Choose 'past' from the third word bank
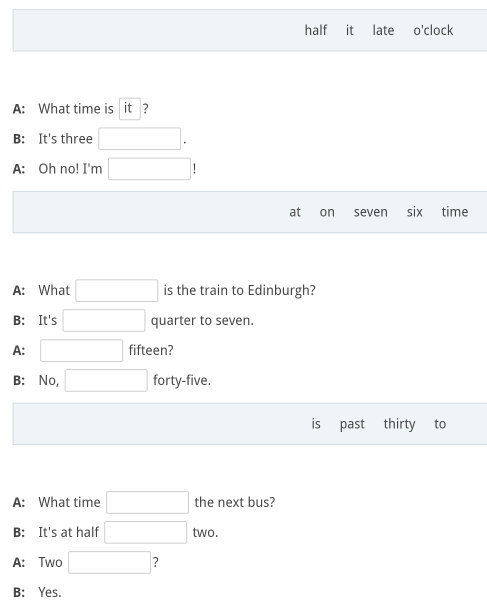Image resolution: width=487 pixels, height=614 pixels. click(x=352, y=424)
